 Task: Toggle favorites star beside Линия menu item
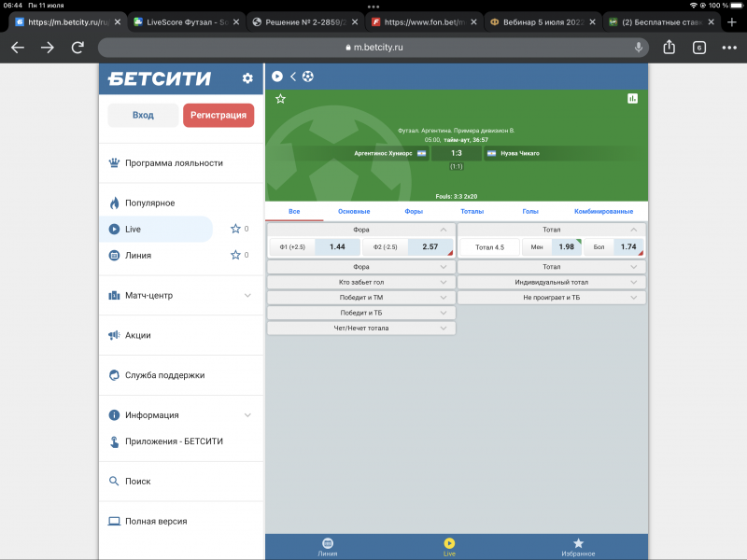pos(235,255)
